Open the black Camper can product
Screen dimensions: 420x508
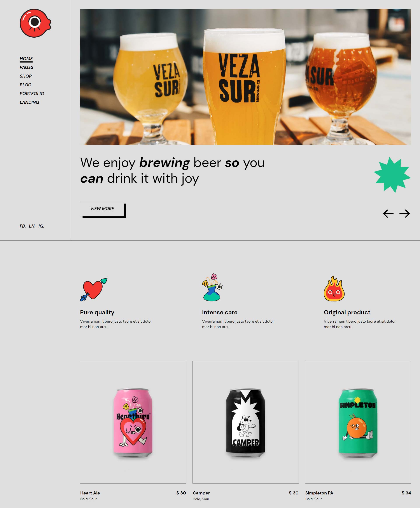pos(246,422)
